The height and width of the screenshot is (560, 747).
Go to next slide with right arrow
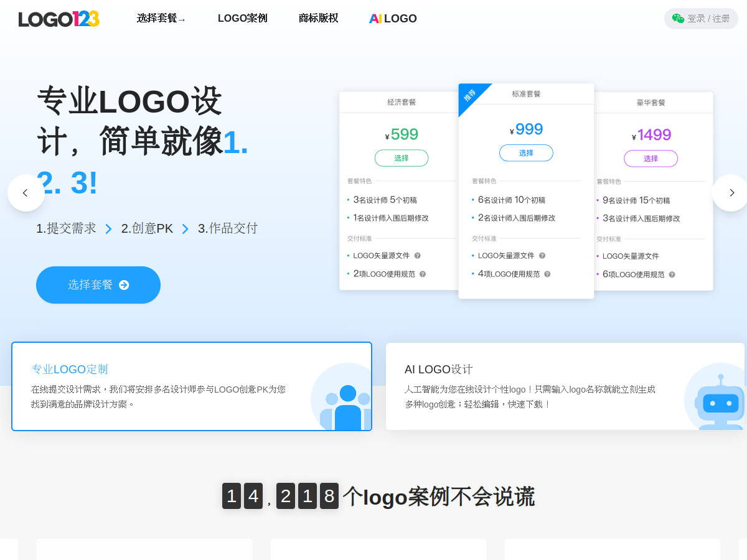pos(731,193)
